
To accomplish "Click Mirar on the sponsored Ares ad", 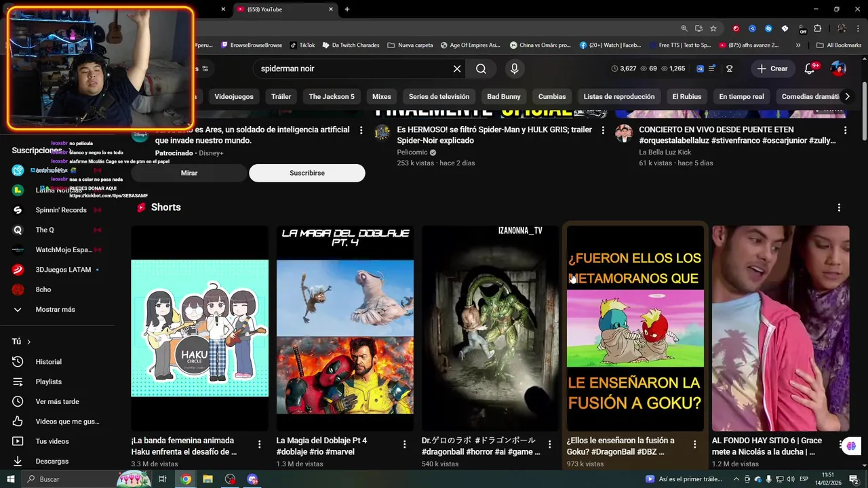I will tap(189, 173).
